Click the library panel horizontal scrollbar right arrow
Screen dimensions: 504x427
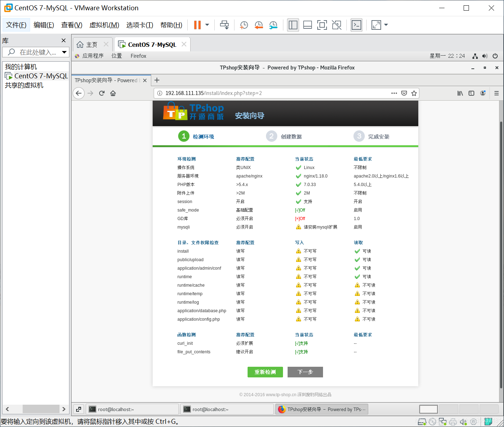(64, 409)
